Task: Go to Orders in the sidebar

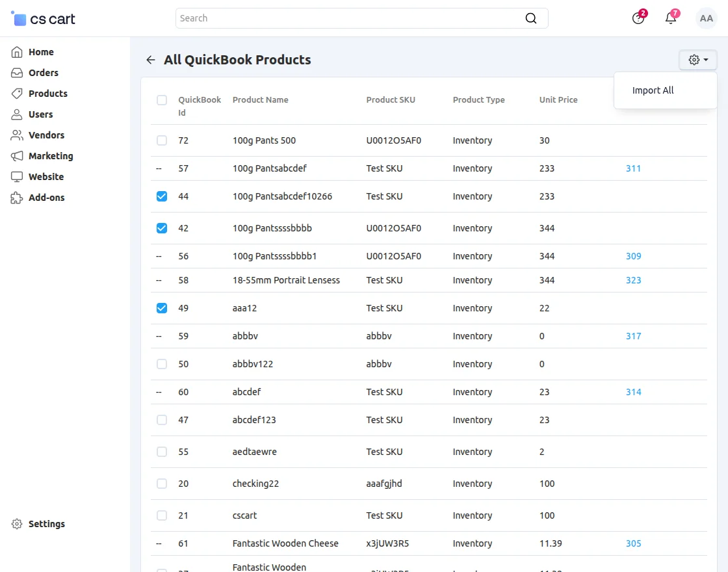Action: point(44,73)
